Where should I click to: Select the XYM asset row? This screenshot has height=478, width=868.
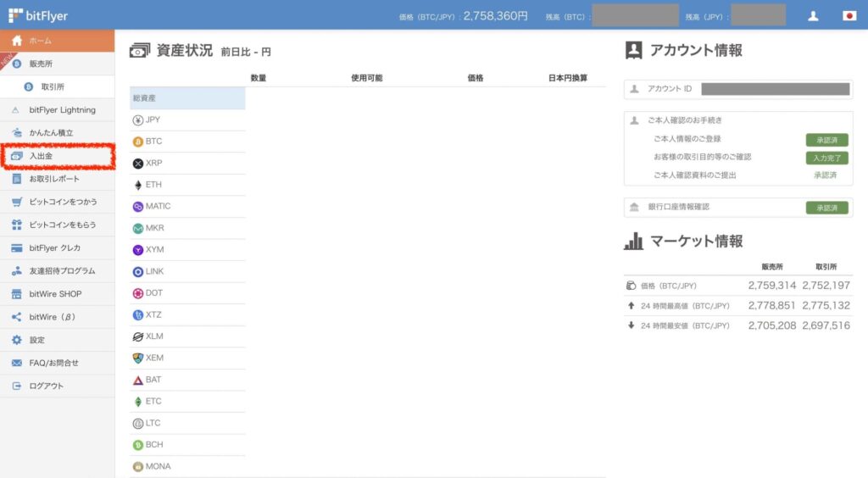187,249
